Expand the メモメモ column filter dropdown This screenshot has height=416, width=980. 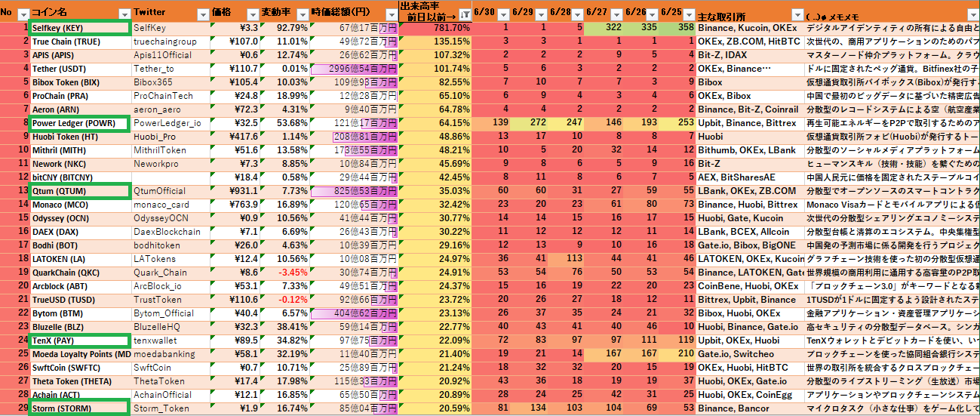972,15
